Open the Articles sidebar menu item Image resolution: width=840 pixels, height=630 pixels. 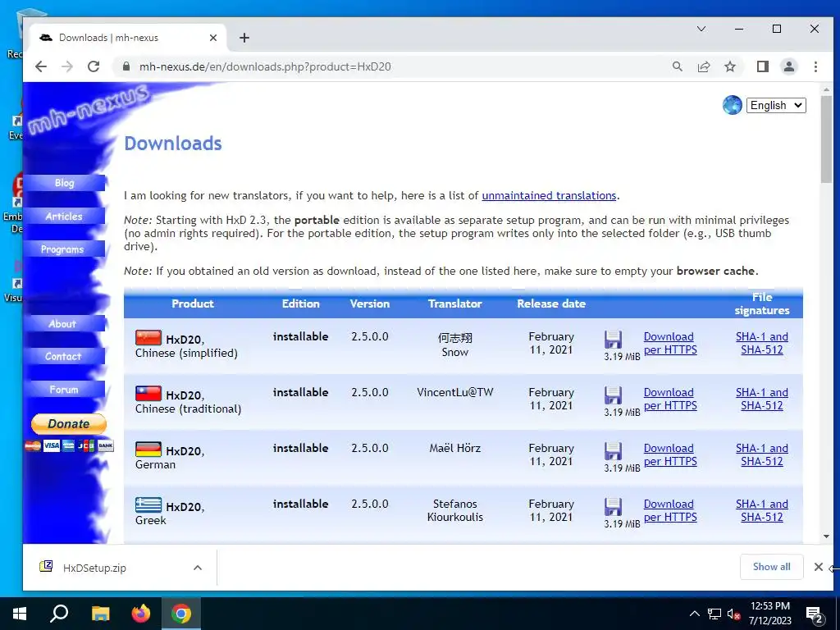coord(64,216)
